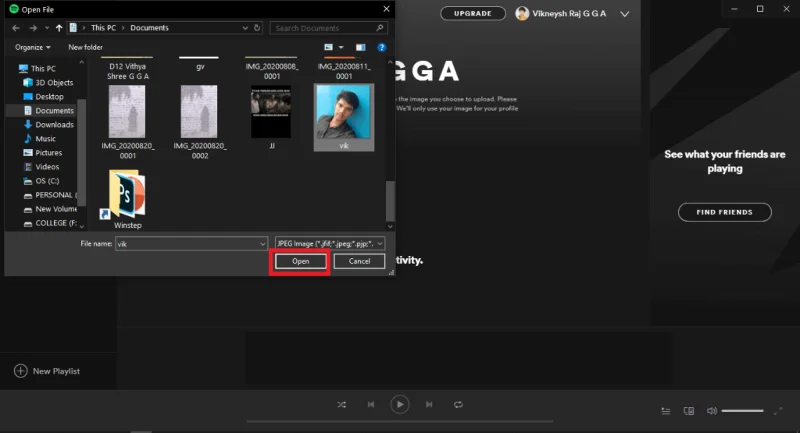Play the current track
This screenshot has width=800, height=433.
(x=399, y=404)
